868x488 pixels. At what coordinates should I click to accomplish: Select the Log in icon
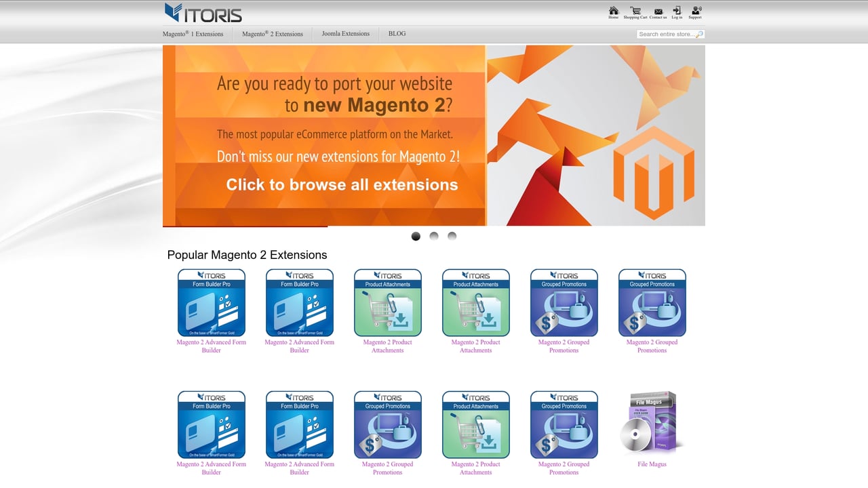click(x=675, y=12)
